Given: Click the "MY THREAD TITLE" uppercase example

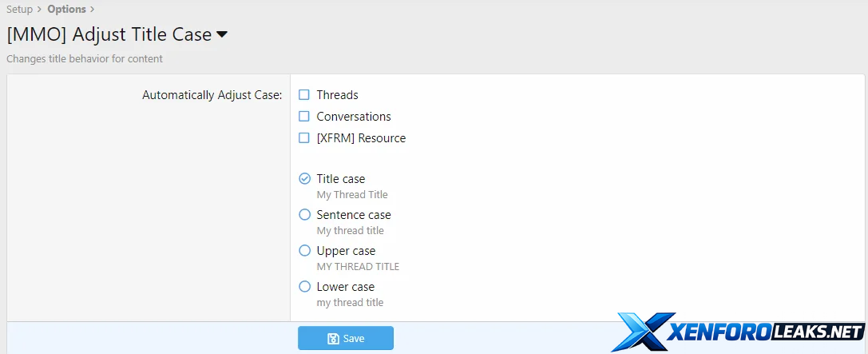Looking at the screenshot, I should click(x=358, y=267).
